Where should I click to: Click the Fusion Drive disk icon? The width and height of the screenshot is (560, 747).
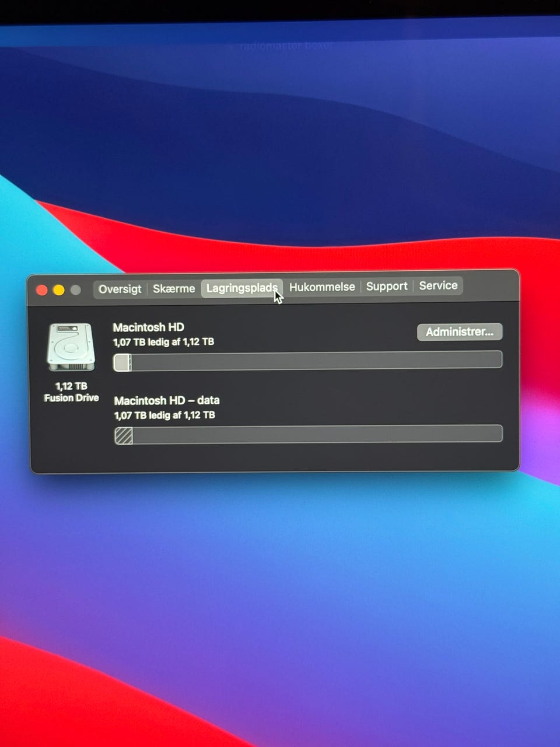click(x=71, y=347)
